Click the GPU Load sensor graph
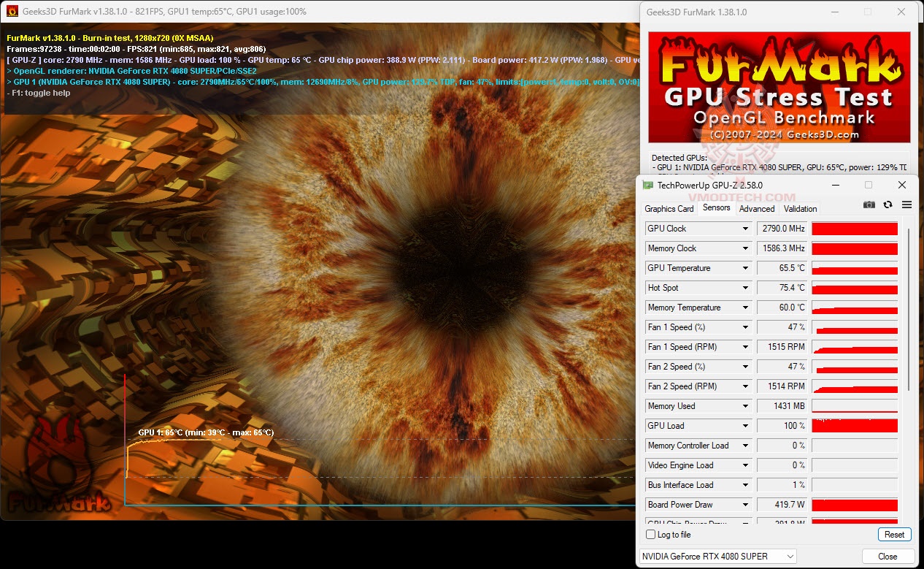924x569 pixels. (855, 426)
